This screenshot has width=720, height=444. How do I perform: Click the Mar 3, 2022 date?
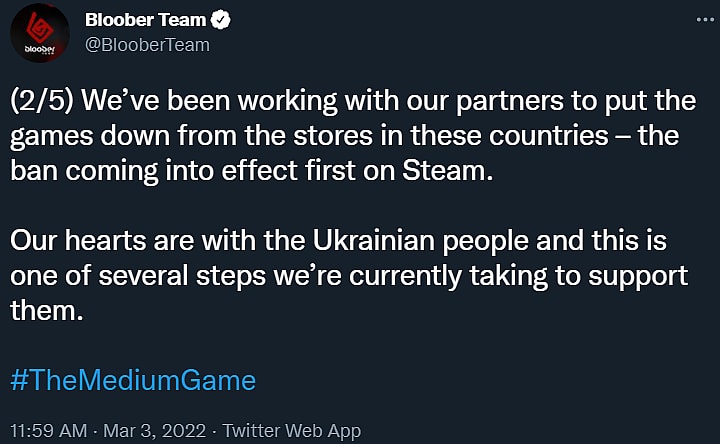coord(152,430)
